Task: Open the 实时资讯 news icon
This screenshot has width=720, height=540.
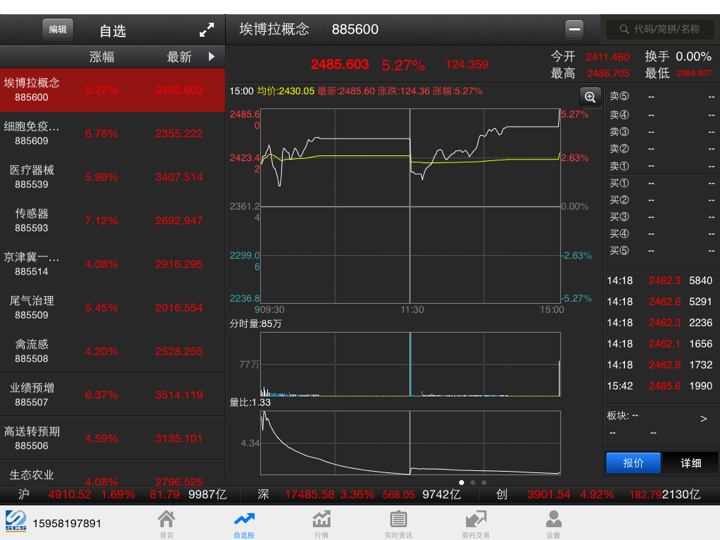Action: (398, 521)
